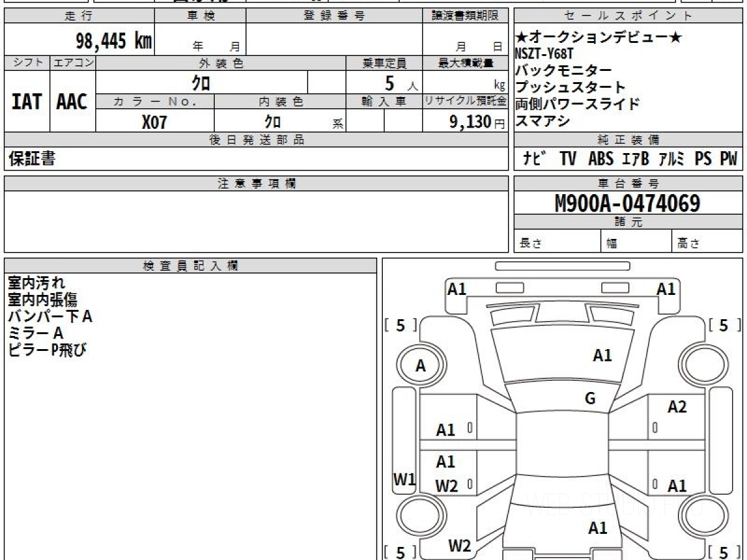Click the 最大積載量 header
Image resolution: width=747 pixels, height=560 pixels.
click(x=465, y=63)
